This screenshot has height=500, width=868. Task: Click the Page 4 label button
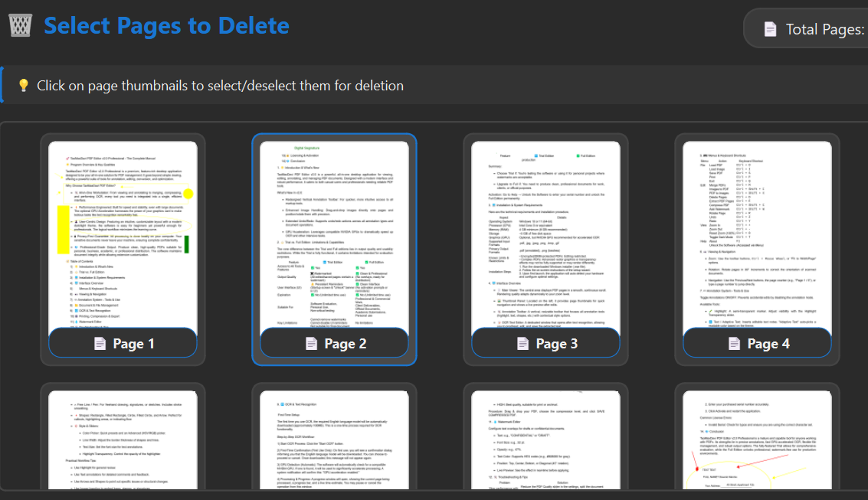pyautogui.click(x=757, y=344)
